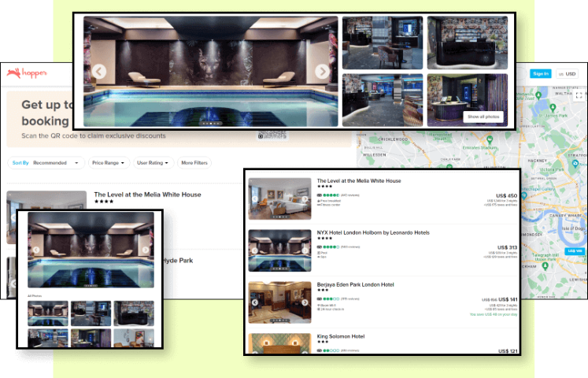588x378 pixels.
Task: Open King Solomon Hotel listing
Action: click(x=341, y=336)
